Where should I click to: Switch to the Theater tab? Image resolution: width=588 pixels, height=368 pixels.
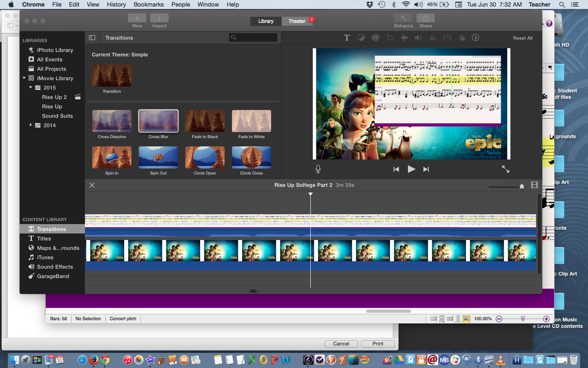click(297, 21)
